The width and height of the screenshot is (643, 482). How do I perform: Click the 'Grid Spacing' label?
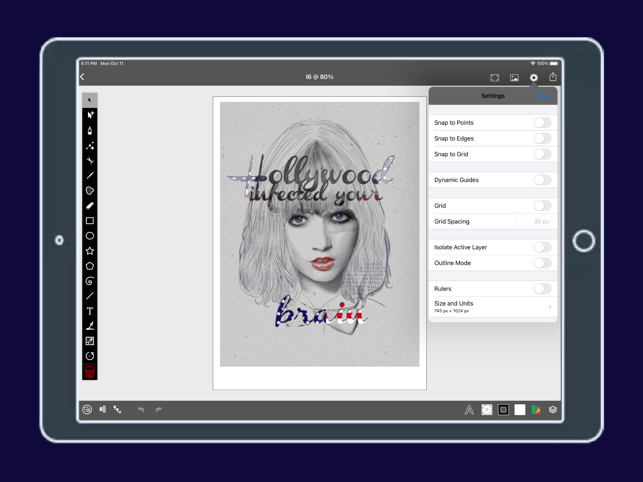click(451, 222)
